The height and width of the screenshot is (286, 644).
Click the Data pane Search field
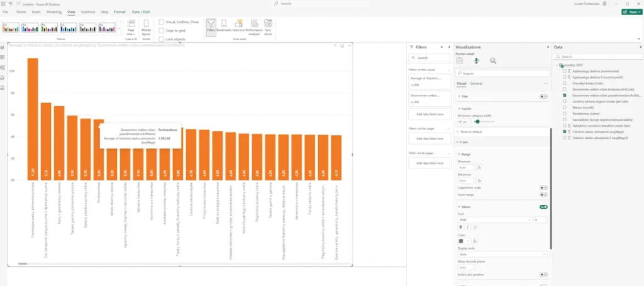[597, 57]
